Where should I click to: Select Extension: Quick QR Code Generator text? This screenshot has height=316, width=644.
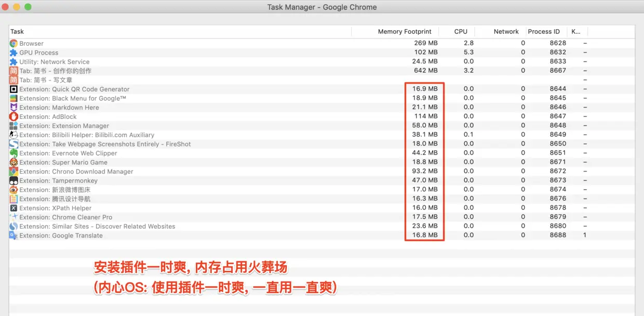click(75, 89)
